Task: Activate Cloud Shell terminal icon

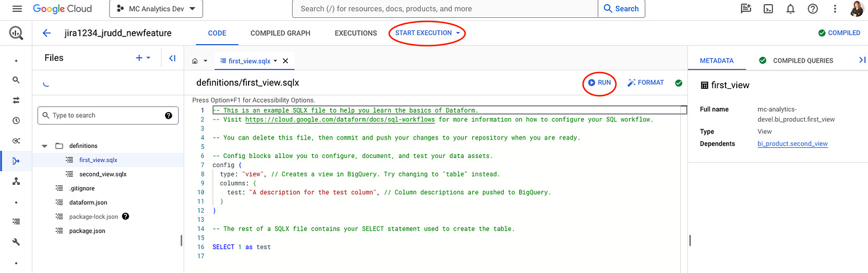Action: coord(769,9)
